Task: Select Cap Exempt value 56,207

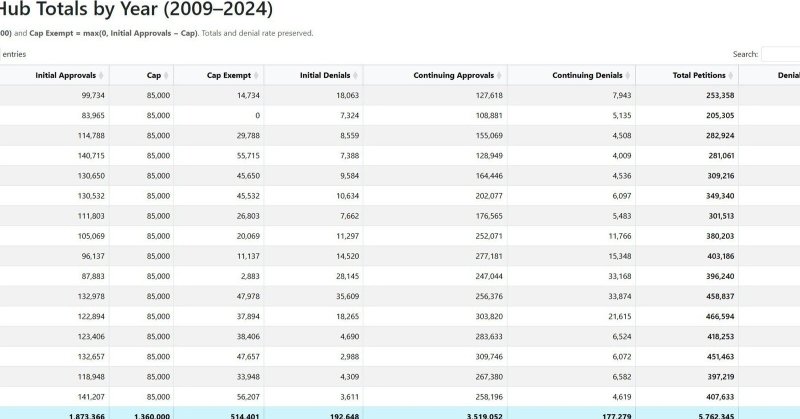Action: pos(248,397)
